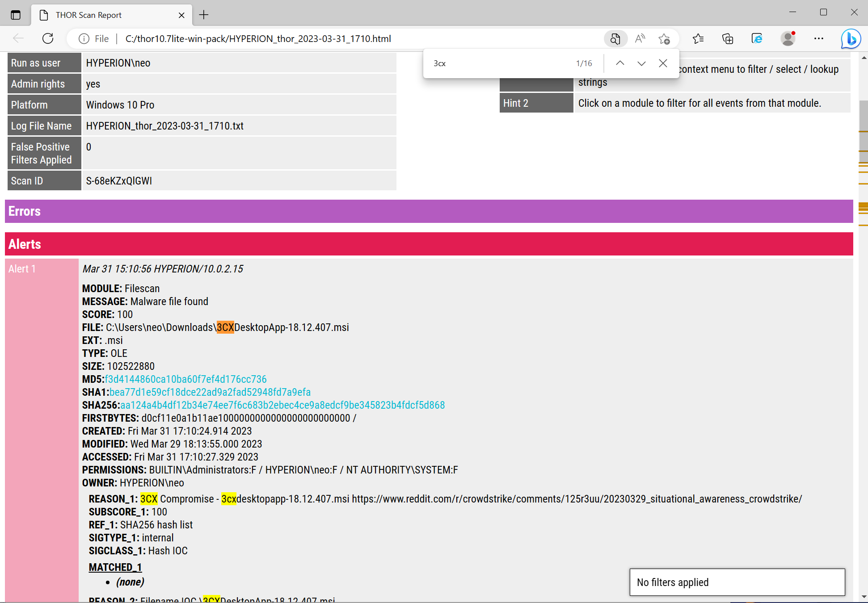Open a new browser tab

click(x=204, y=15)
